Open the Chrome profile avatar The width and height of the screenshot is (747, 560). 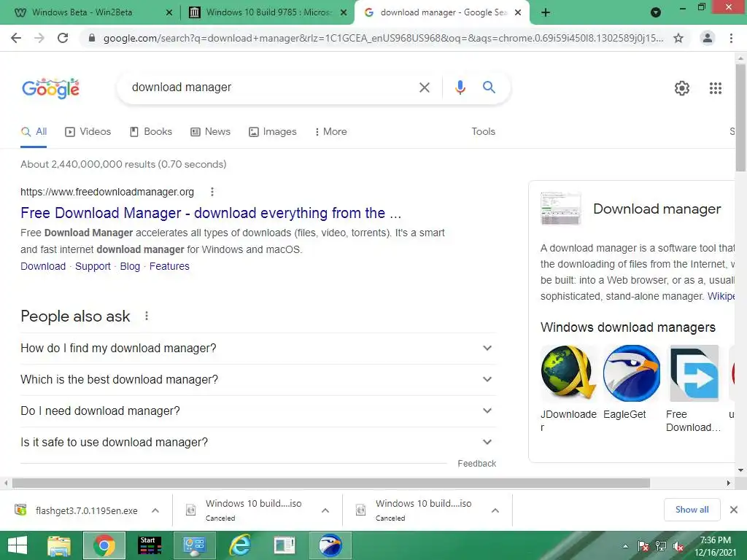click(708, 38)
